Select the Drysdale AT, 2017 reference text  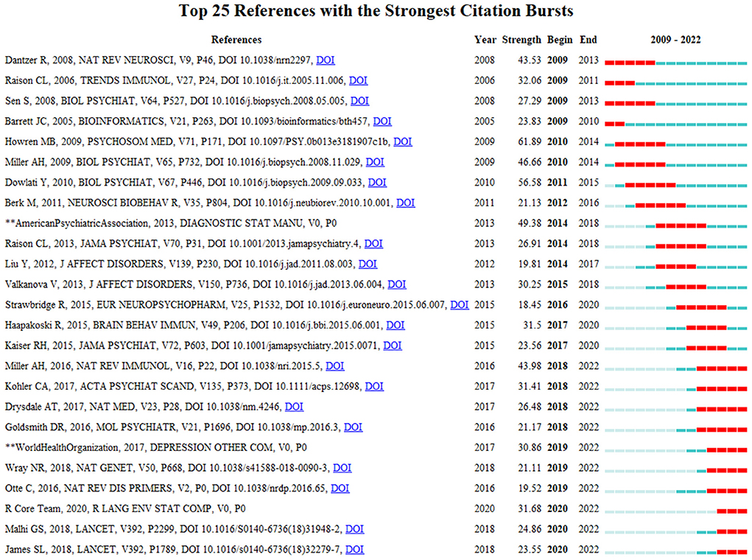coord(145,407)
